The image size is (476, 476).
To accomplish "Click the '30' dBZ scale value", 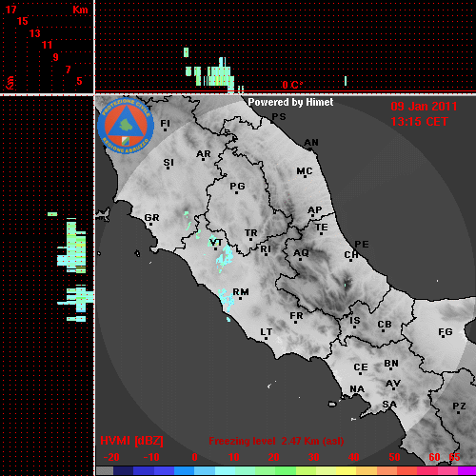I will point(314,457).
